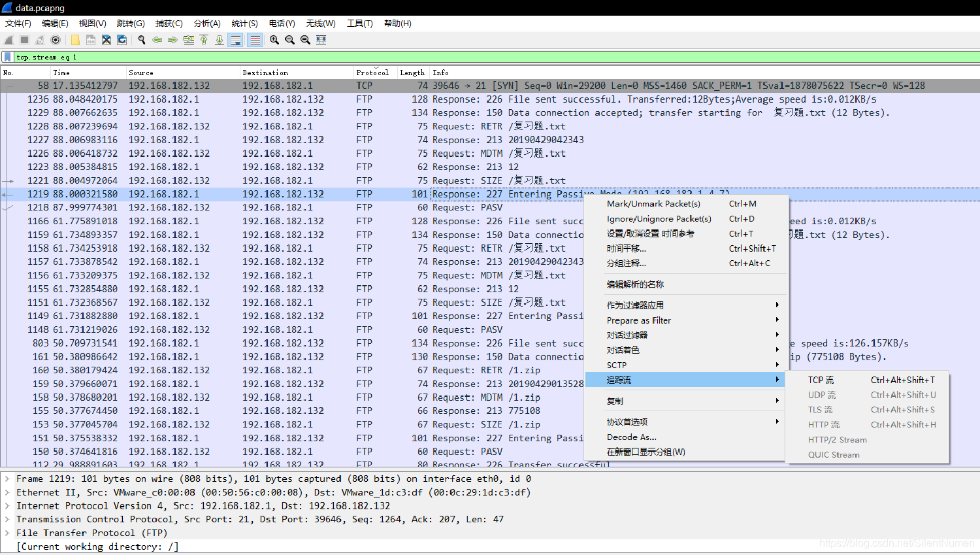
Task: Click the open capture file folder icon
Action: (x=75, y=40)
